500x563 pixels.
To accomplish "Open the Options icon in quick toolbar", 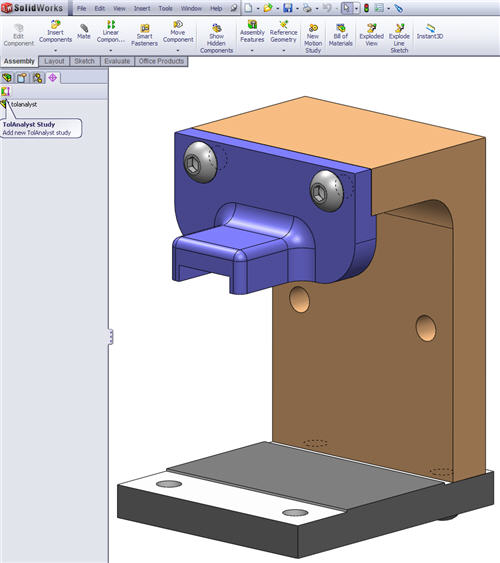I will (379, 8).
